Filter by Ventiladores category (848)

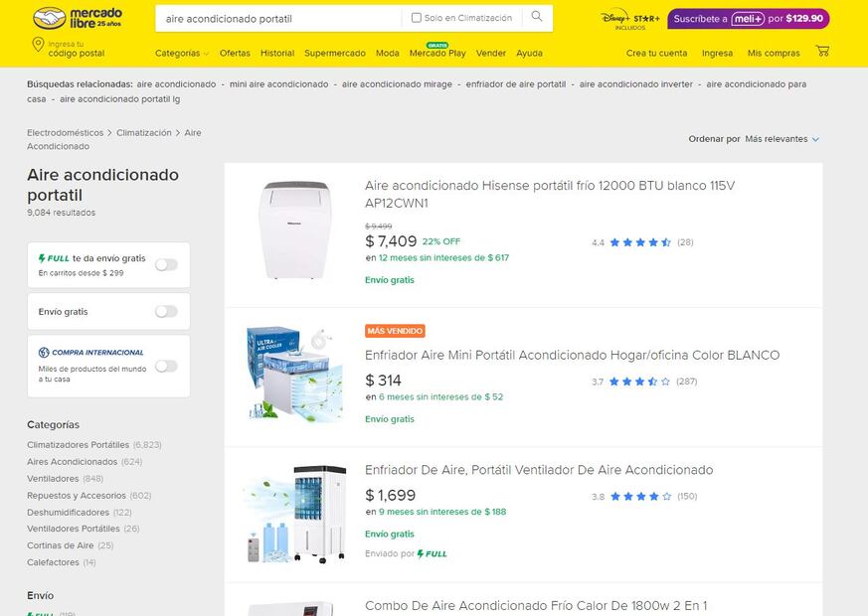[53, 478]
